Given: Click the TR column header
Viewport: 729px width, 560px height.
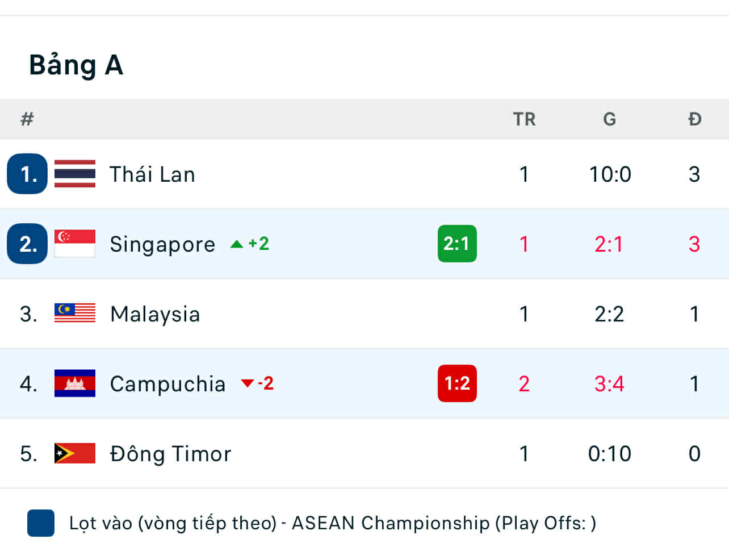Looking at the screenshot, I should click(524, 119).
